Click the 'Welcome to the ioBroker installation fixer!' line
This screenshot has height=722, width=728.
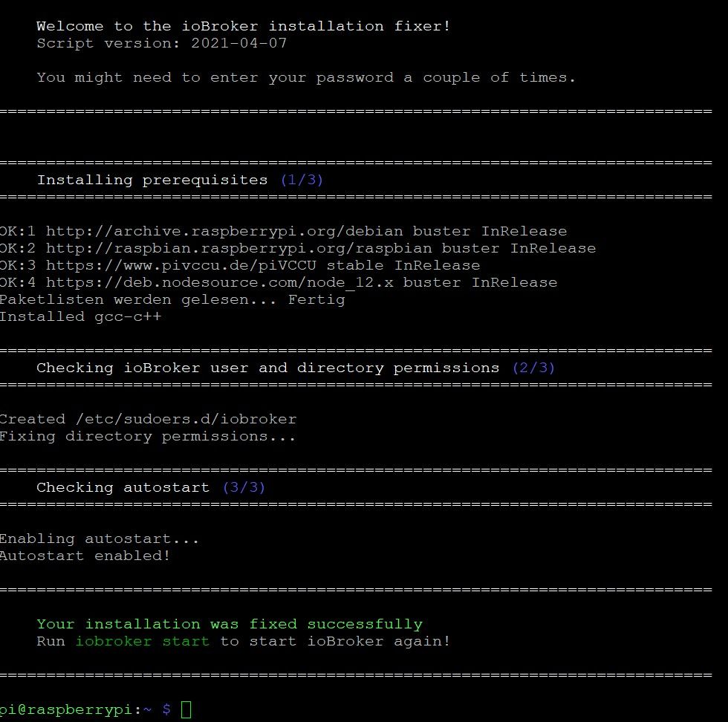(244, 26)
